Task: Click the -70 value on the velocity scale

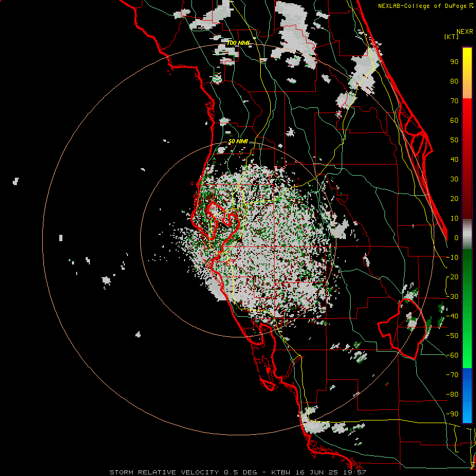Action: point(452,375)
